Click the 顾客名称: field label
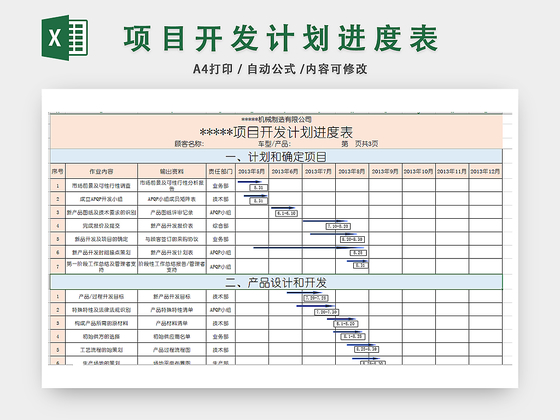This screenshot has width=560, height=420. (x=189, y=144)
